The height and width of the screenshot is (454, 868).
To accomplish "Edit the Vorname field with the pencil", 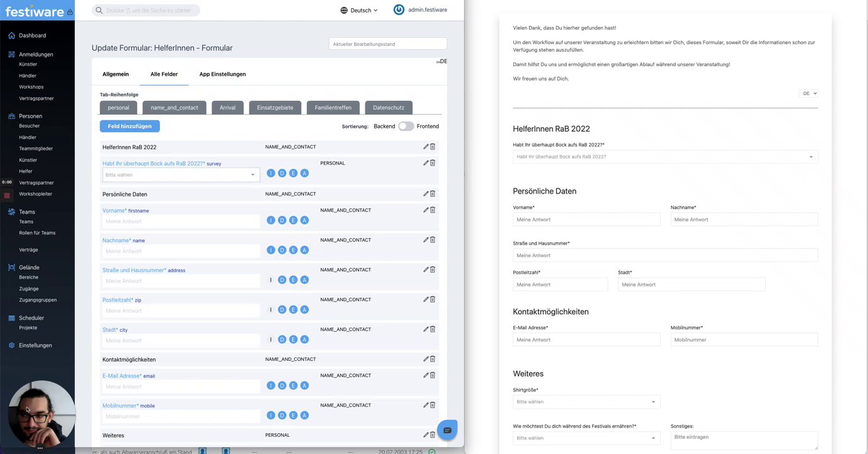I will [x=426, y=210].
